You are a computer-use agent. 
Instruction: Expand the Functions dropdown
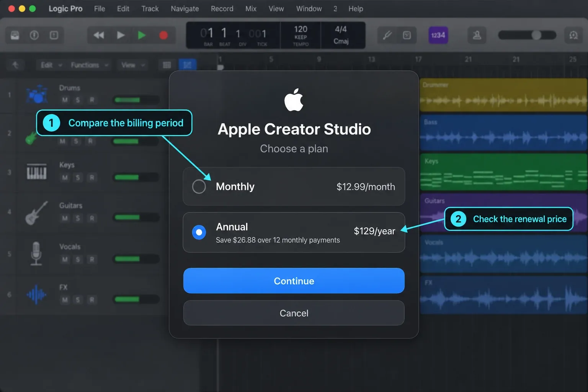click(x=90, y=65)
